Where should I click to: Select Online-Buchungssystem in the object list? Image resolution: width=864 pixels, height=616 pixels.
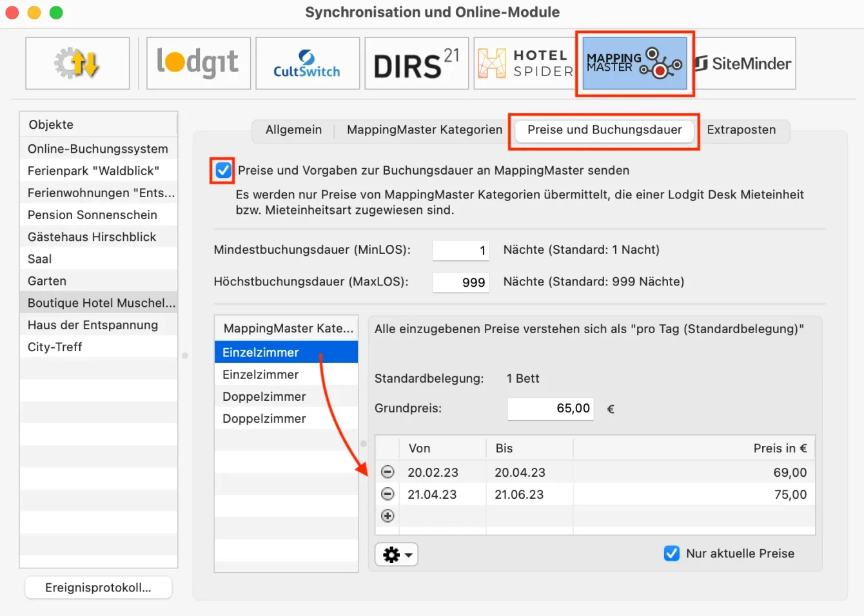pyautogui.click(x=99, y=149)
